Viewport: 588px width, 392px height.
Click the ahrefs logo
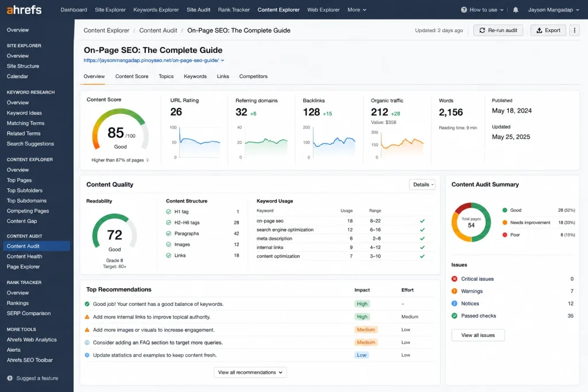[24, 9]
